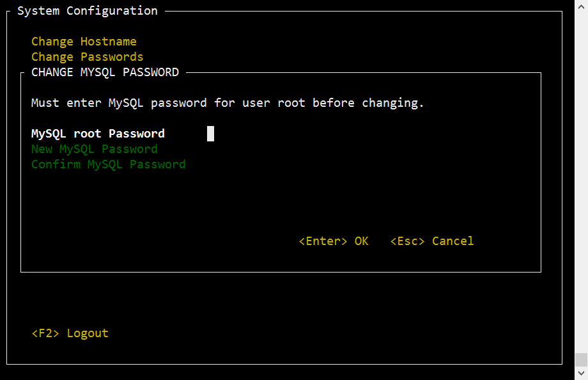Click the word 'root' in the instruction sentence
The image size is (588, 380).
291,103
